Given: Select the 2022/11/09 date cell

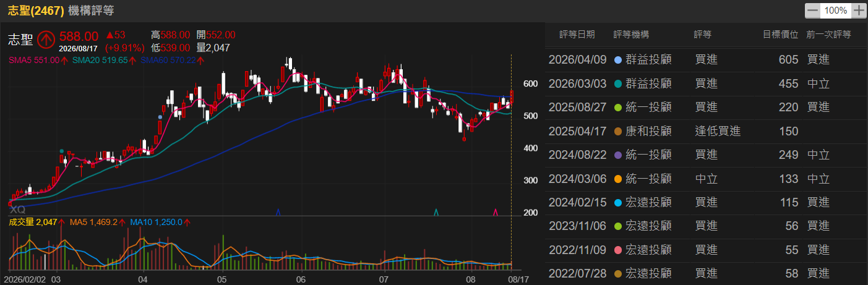Looking at the screenshot, I should pyautogui.click(x=578, y=250).
